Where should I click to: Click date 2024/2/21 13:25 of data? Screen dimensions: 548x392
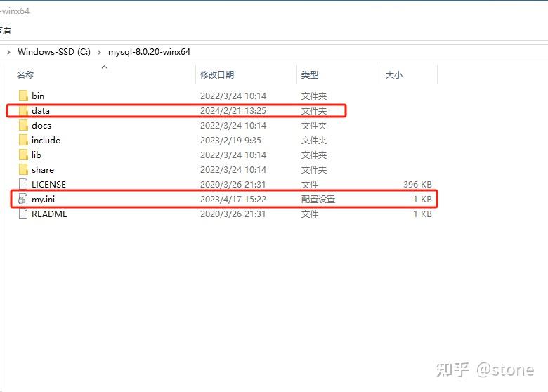coord(233,111)
